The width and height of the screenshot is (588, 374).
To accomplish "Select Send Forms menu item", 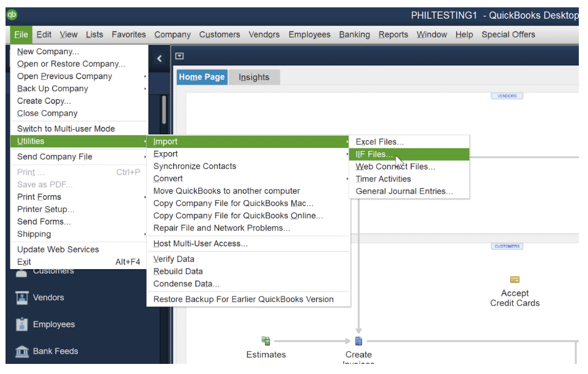I will [79, 221].
